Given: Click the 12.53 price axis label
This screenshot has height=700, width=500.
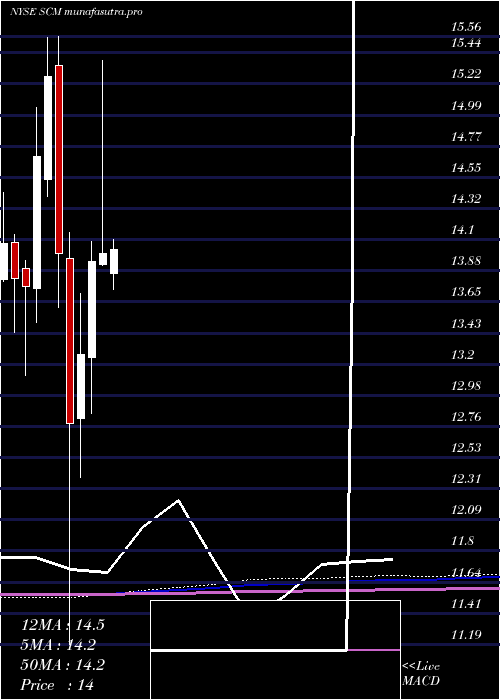Looking at the screenshot, I should [466, 448].
